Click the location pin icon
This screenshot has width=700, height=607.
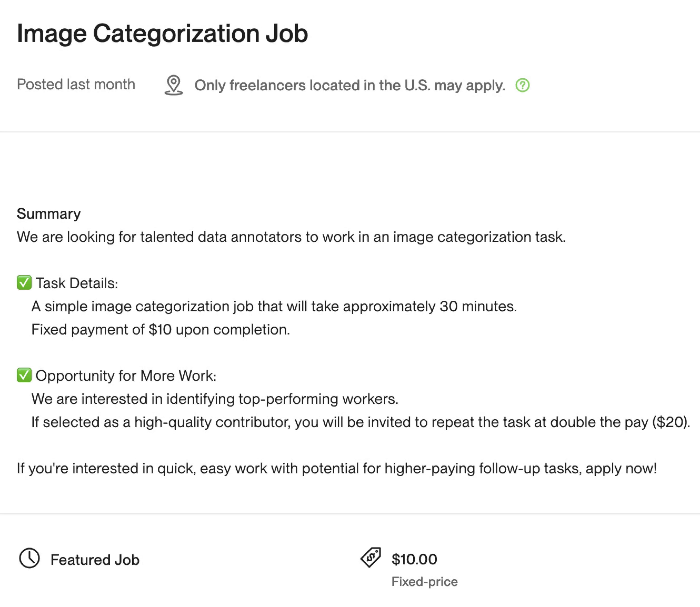(x=173, y=85)
